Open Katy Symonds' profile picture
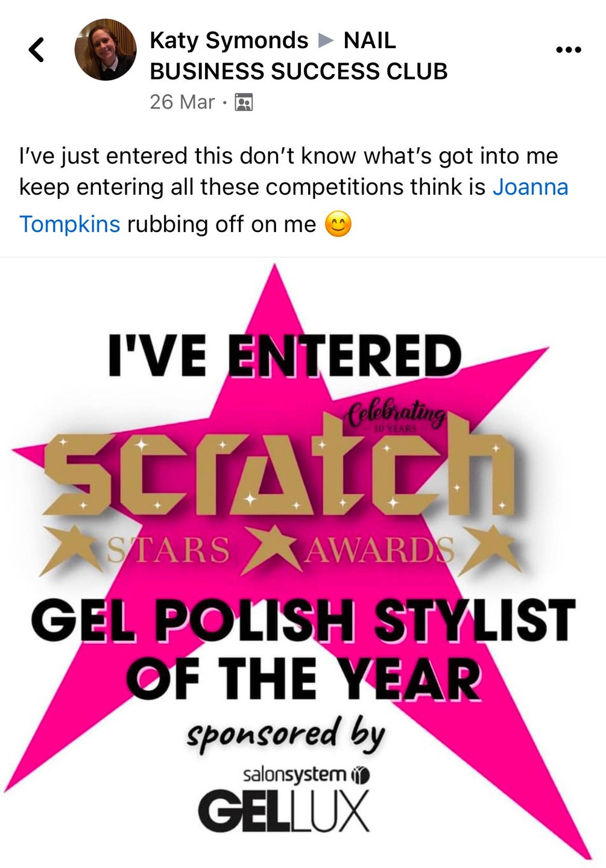The image size is (606, 868). coord(106,49)
